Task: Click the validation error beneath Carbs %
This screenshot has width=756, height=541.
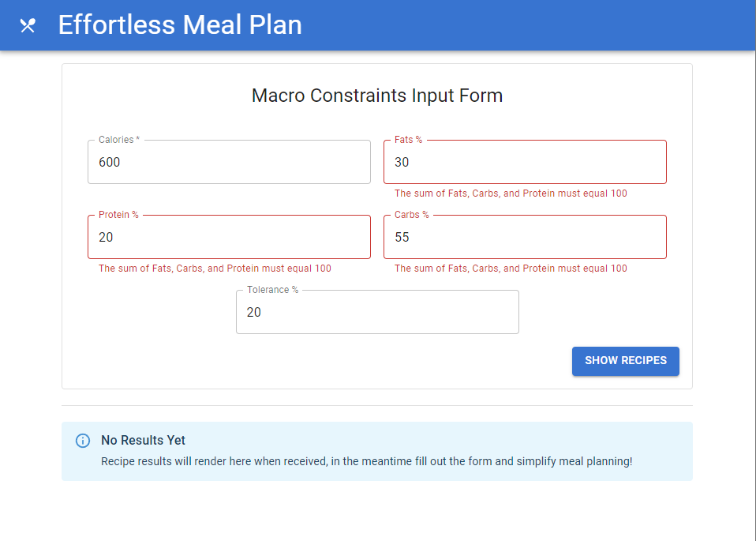Action: (x=511, y=269)
